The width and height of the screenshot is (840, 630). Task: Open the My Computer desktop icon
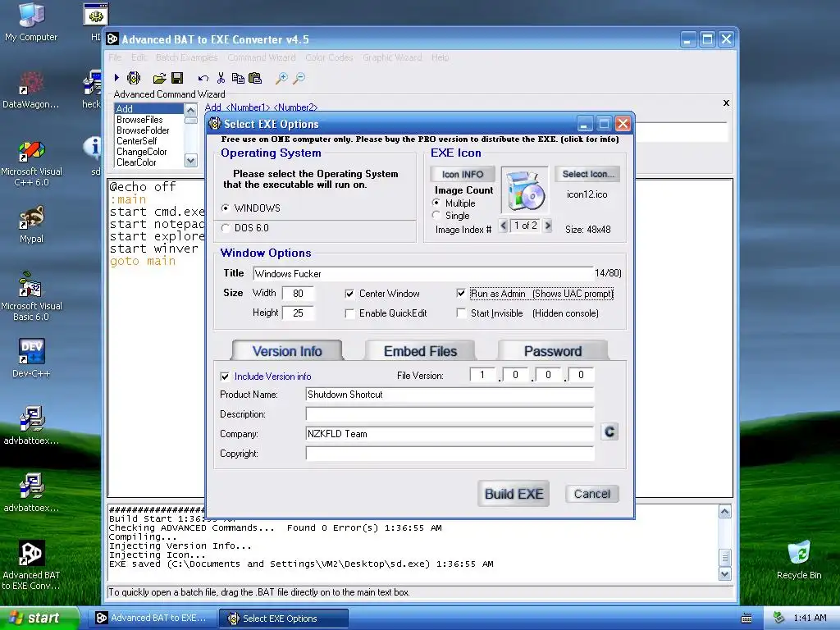[31, 21]
